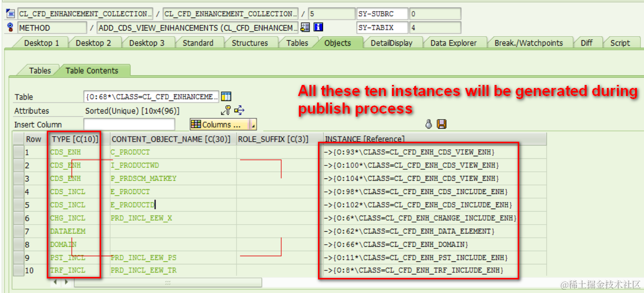Switch to inner Tables sub-tab

point(40,70)
